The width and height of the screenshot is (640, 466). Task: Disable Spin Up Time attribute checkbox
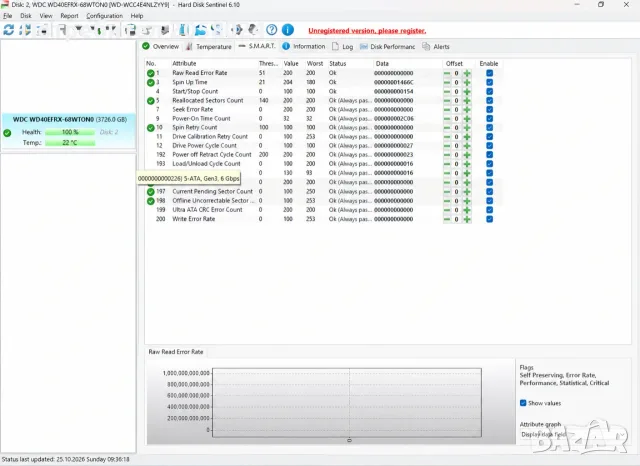pyautogui.click(x=489, y=82)
